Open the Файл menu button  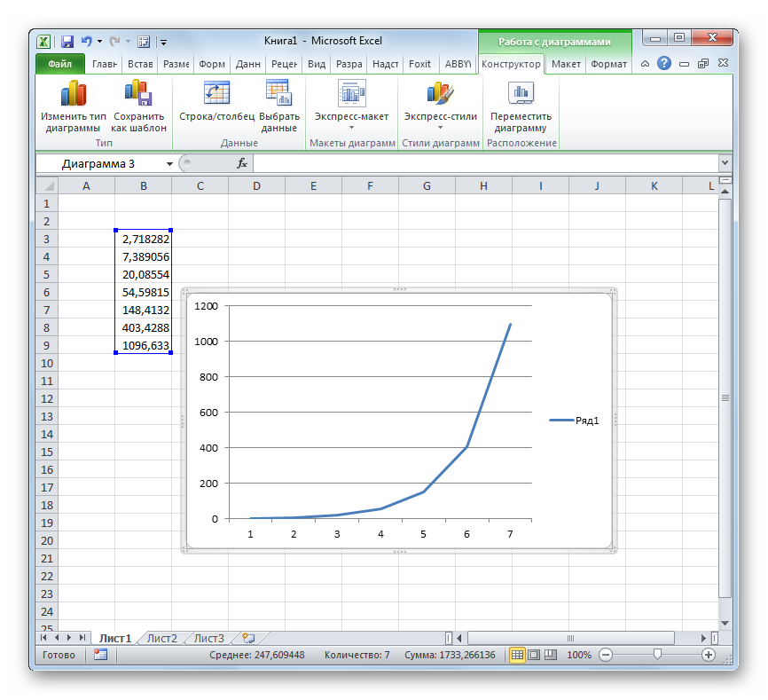coord(59,64)
